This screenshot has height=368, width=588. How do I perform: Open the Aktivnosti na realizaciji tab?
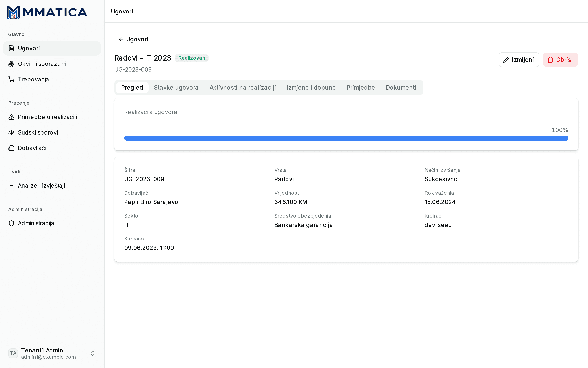click(x=243, y=88)
